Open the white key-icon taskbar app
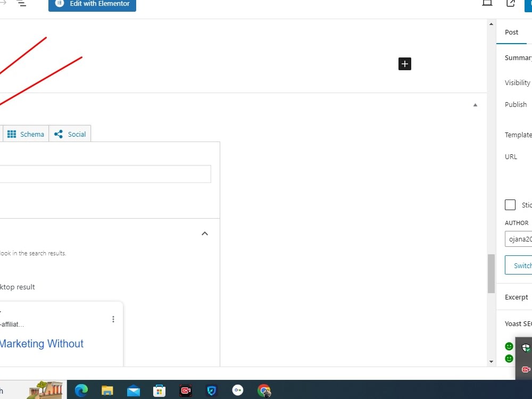This screenshot has width=532, height=399. (x=237, y=390)
